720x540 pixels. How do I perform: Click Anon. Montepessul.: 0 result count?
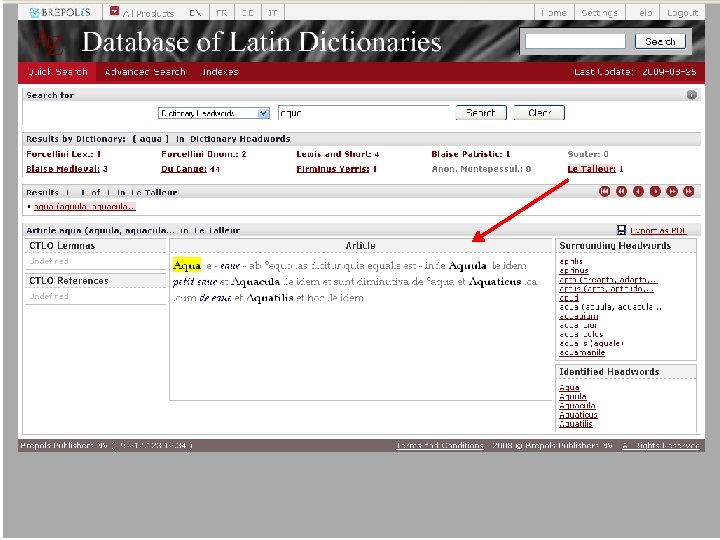coord(481,169)
